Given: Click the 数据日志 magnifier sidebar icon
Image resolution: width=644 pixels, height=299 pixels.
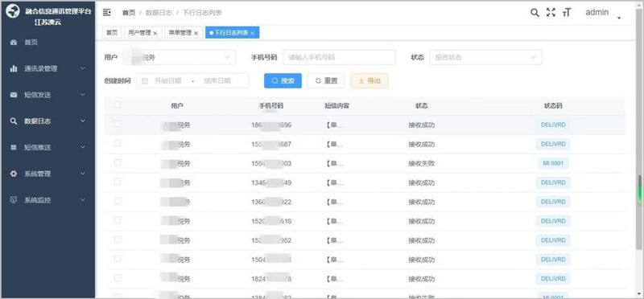Looking at the screenshot, I should (14, 121).
